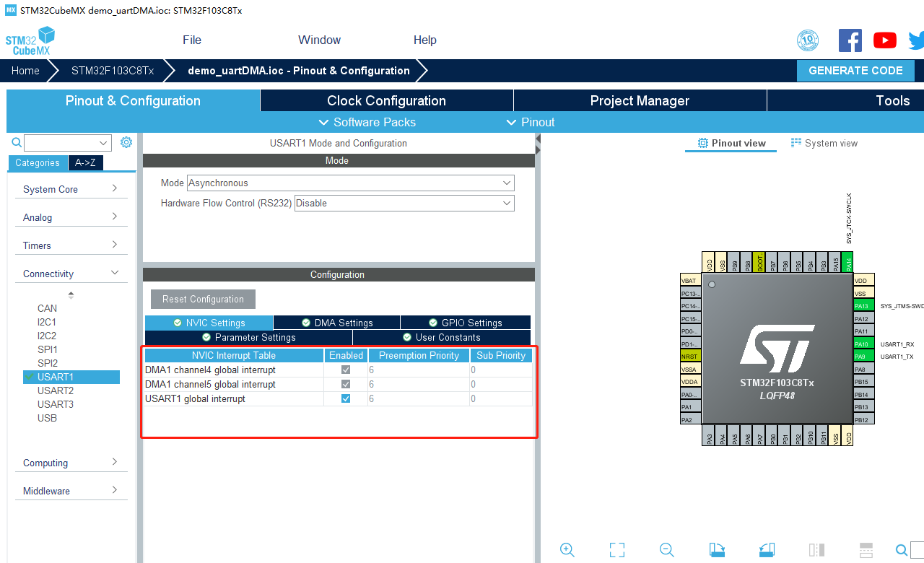
Task: Zoom in on the pinout view
Action: click(x=567, y=550)
